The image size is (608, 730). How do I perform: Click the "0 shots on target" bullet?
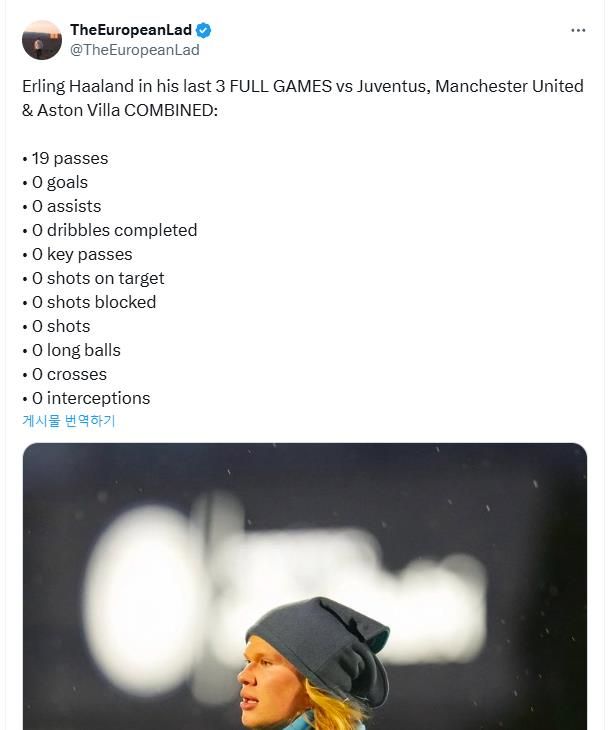click(93, 278)
